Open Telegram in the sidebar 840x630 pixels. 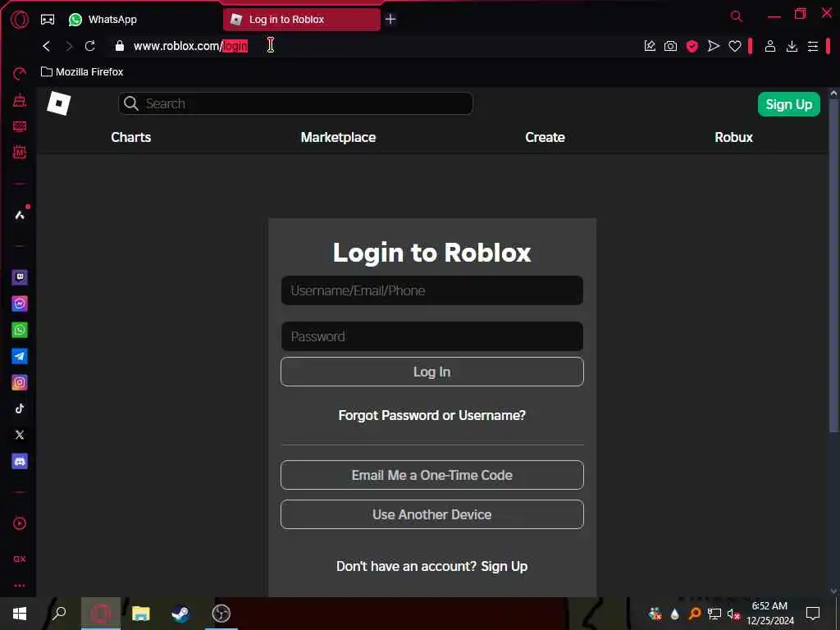[20, 356]
